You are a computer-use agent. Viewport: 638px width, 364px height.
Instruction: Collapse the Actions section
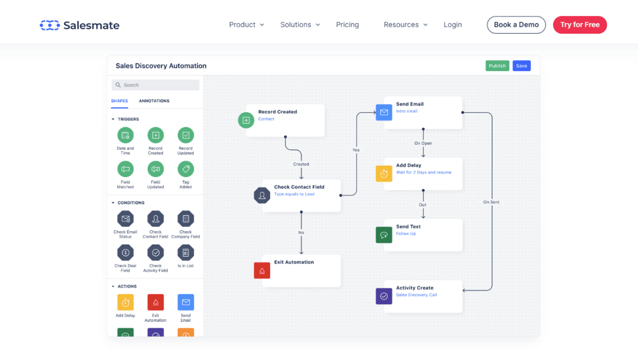(113, 286)
